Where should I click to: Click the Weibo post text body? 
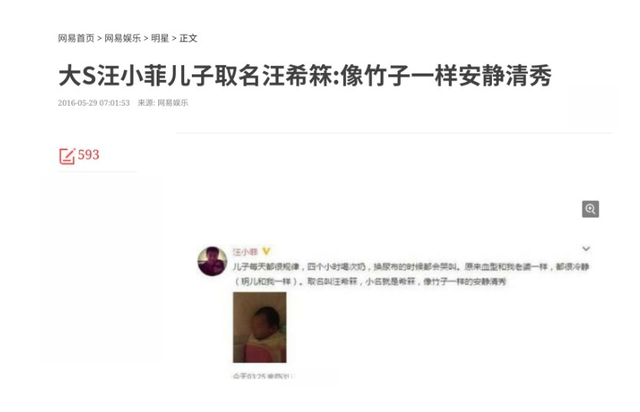coord(411,274)
